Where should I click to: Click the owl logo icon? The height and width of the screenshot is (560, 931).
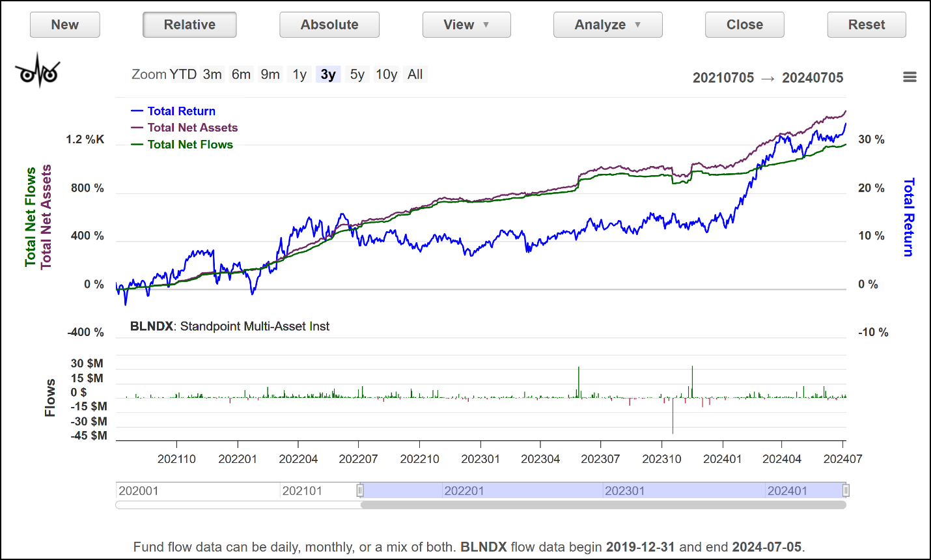click(38, 71)
